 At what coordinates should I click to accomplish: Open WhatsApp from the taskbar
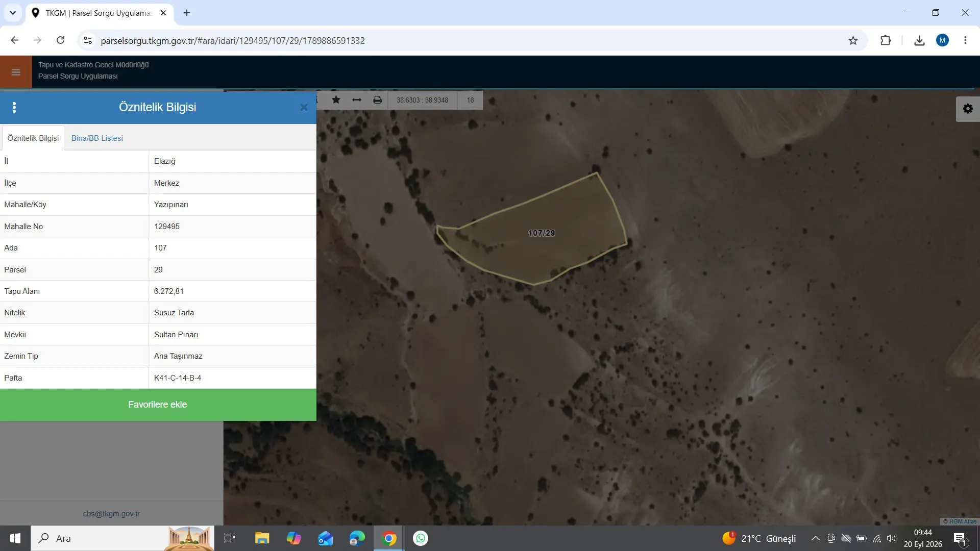pyautogui.click(x=420, y=538)
